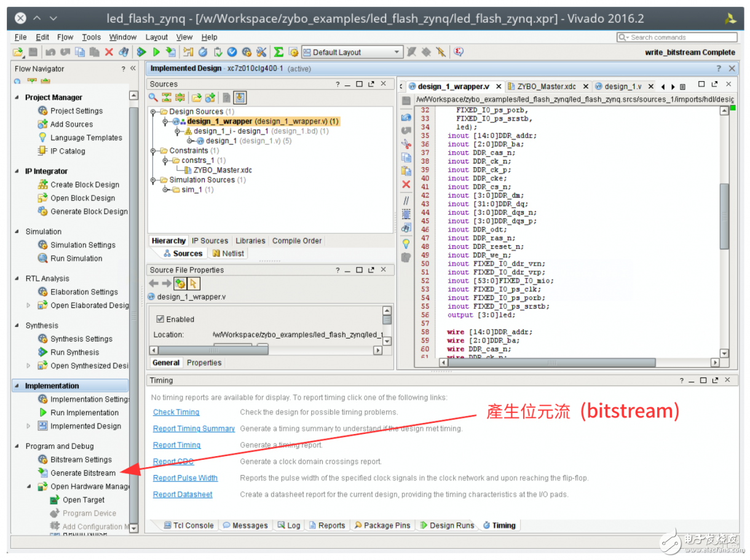Expand the Implemented Design node
Viewport: 750px width, 560px height.
(x=28, y=426)
